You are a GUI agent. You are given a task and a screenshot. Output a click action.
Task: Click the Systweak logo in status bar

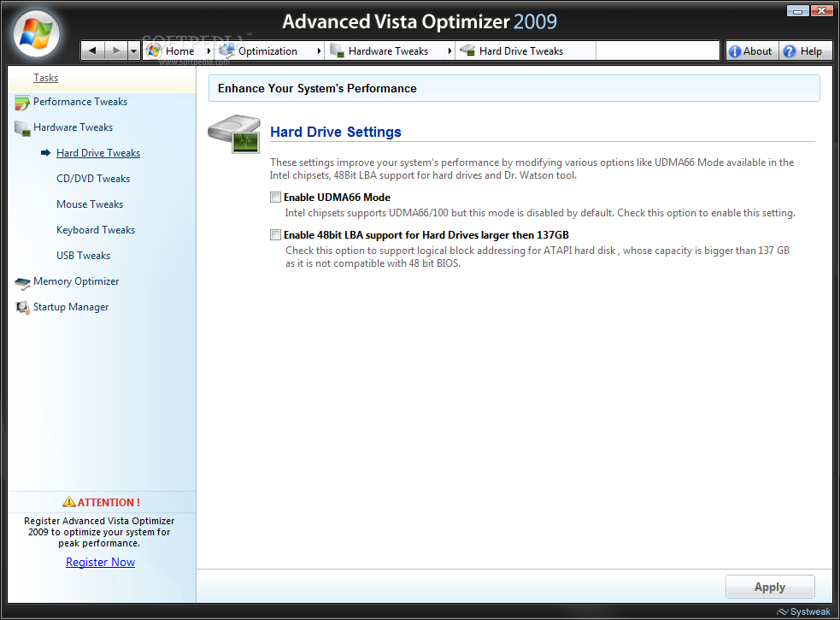[803, 611]
